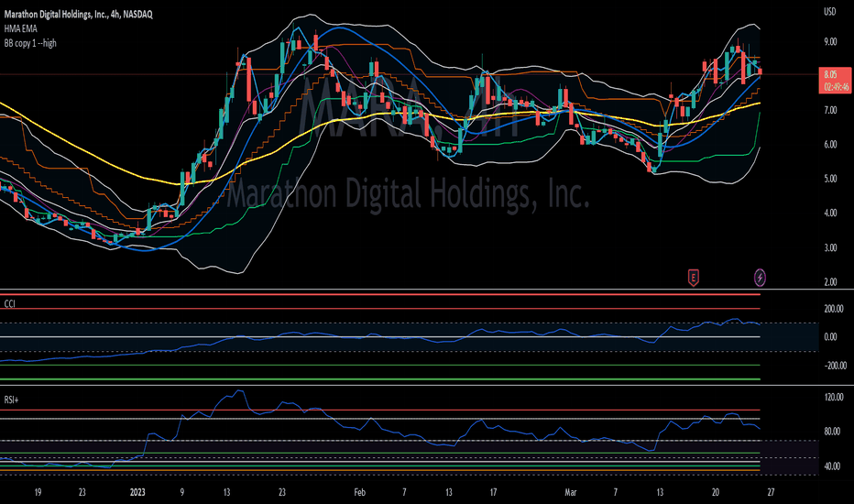The image size is (854, 504).
Task: Click the CCI -200.00 scale value
Action: 836,366
